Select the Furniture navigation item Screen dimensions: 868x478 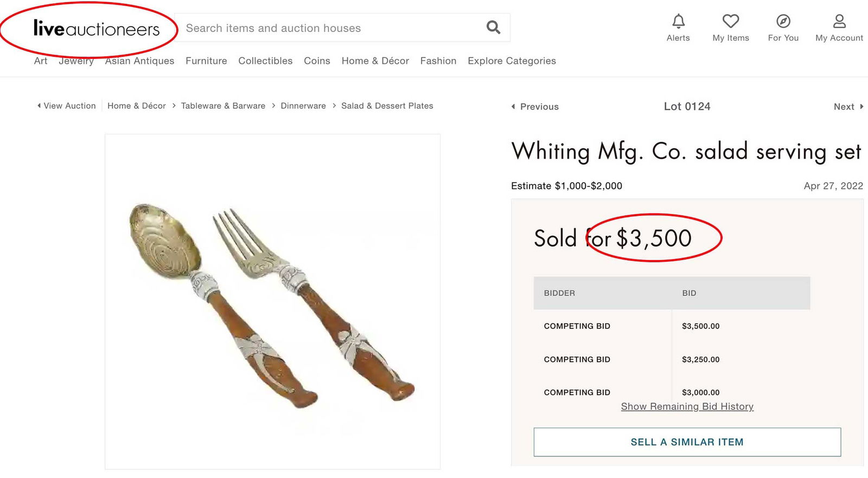[206, 61]
